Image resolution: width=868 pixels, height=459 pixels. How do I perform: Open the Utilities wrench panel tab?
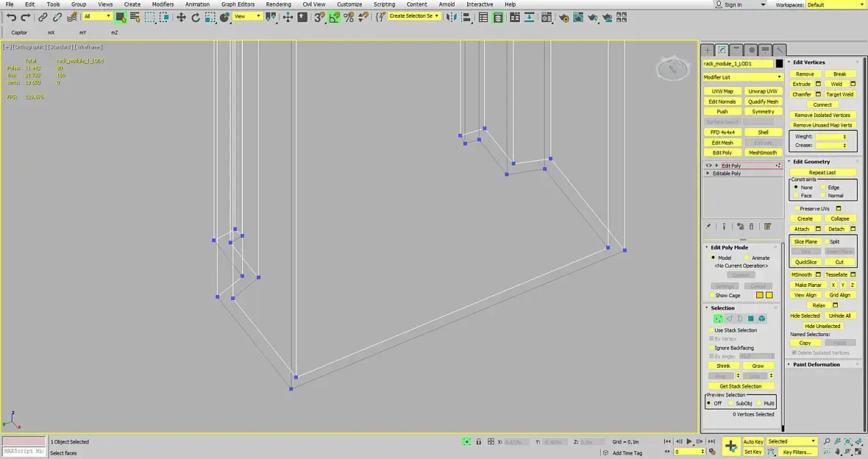coord(779,50)
